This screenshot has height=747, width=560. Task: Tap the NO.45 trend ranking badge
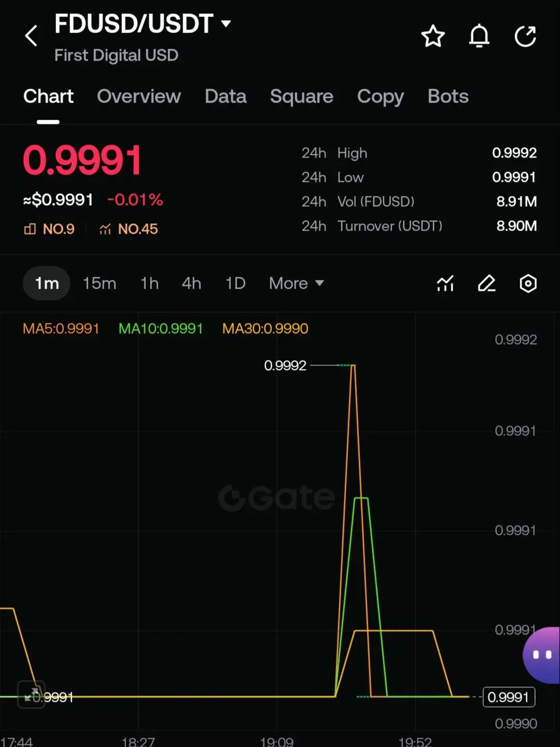pyautogui.click(x=128, y=229)
